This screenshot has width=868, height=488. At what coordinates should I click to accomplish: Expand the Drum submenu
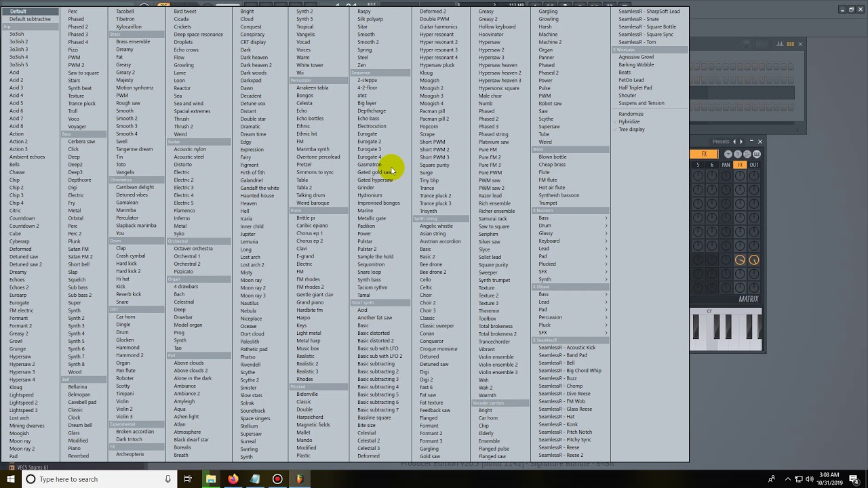[573, 226]
